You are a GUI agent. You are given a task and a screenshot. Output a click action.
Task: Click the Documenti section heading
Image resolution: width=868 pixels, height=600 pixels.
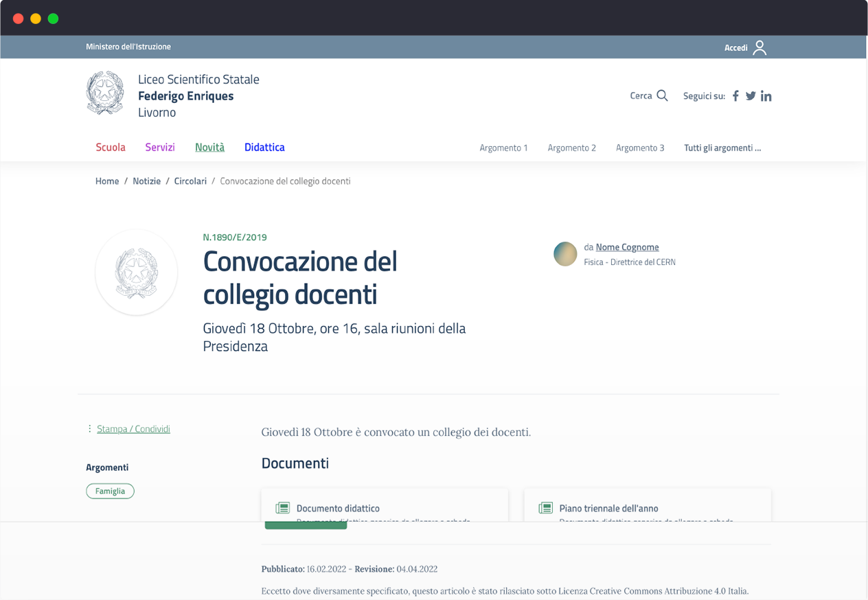(295, 463)
